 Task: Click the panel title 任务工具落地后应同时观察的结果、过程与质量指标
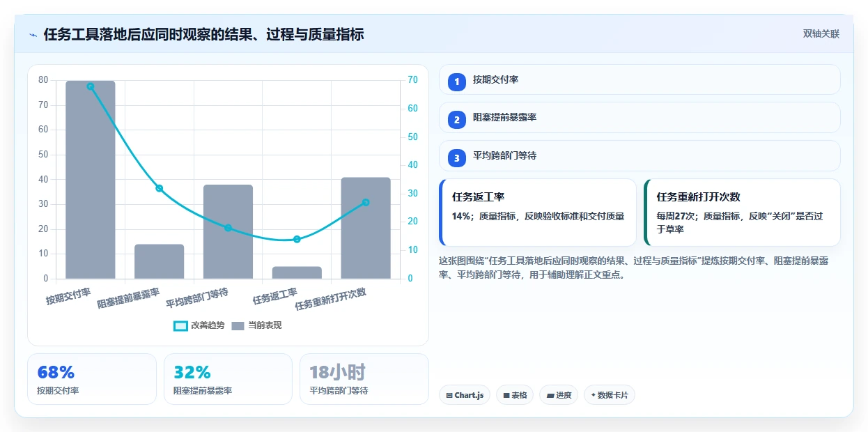pos(203,34)
